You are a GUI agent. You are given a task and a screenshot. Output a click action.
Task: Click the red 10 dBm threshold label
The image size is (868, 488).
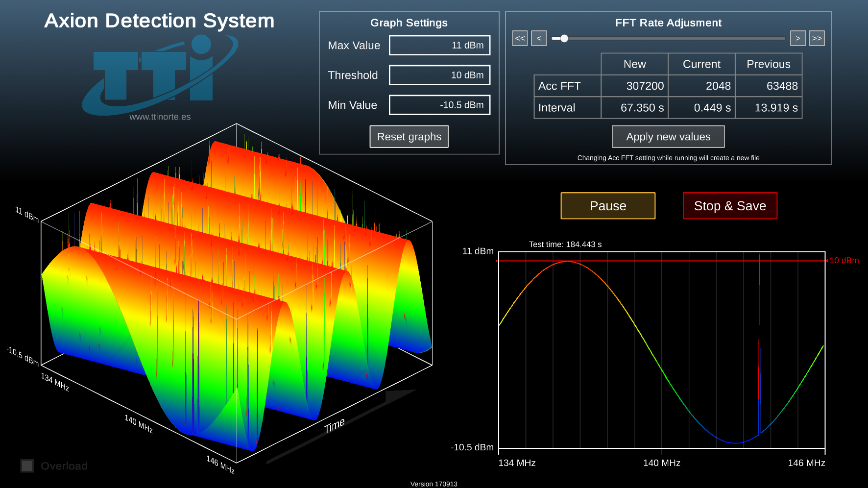point(844,261)
